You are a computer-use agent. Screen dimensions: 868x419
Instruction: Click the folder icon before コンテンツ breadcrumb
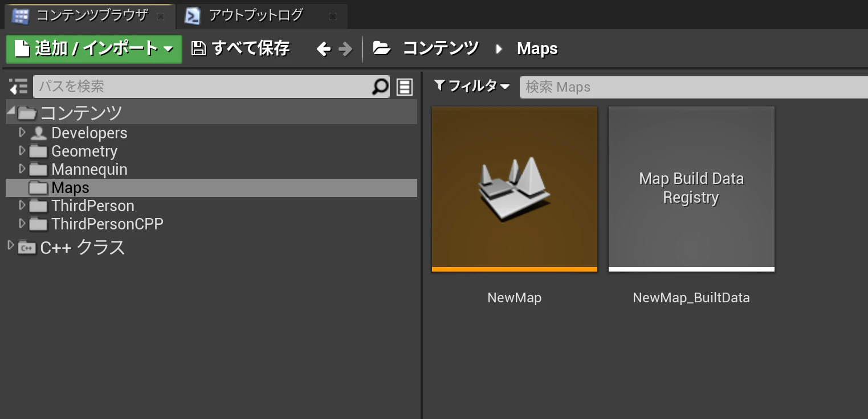coord(382,49)
